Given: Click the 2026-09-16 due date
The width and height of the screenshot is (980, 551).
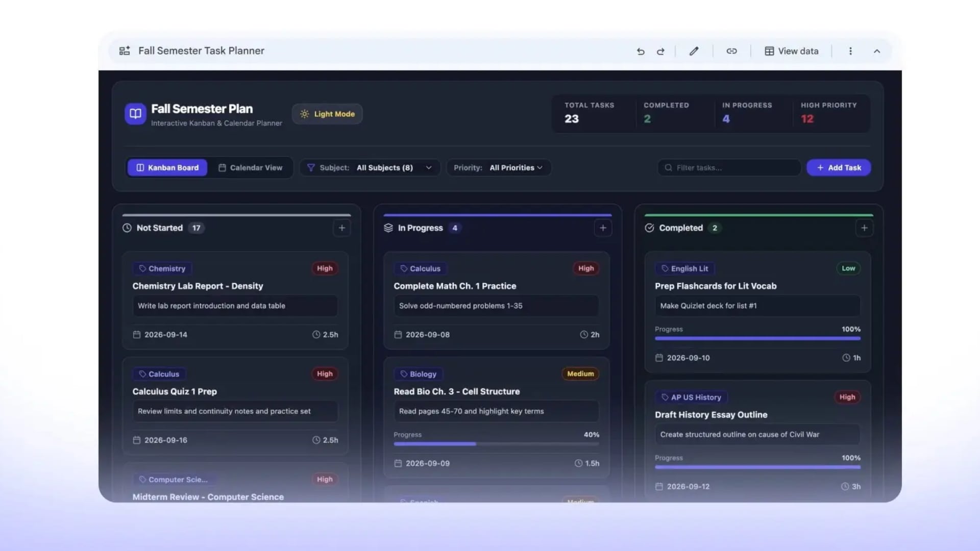Looking at the screenshot, I should pos(160,440).
